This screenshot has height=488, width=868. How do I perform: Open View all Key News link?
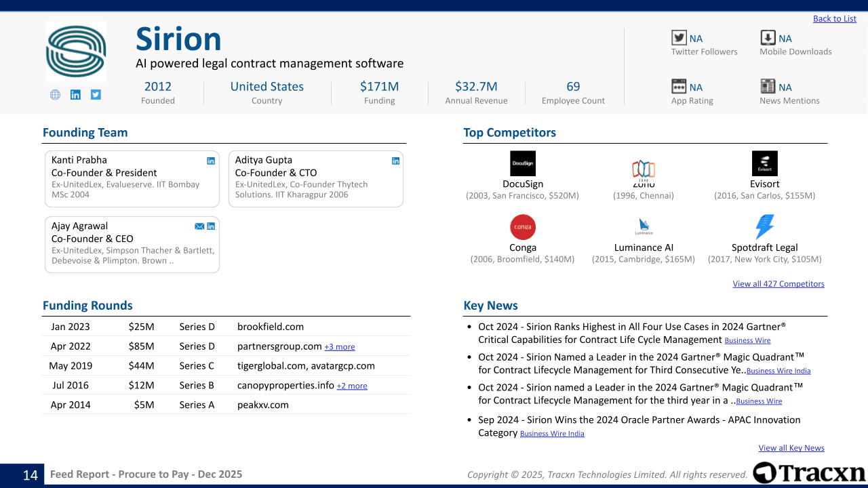click(791, 448)
